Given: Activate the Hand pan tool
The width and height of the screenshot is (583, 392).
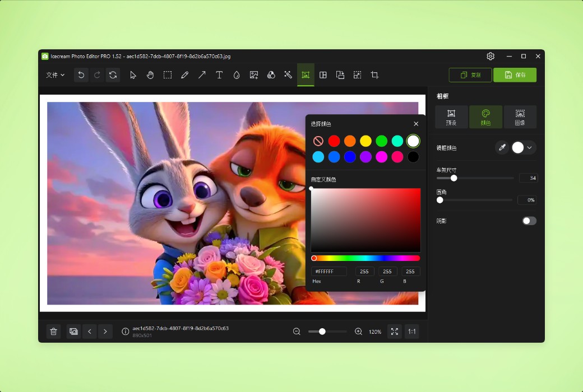Looking at the screenshot, I should click(x=150, y=74).
